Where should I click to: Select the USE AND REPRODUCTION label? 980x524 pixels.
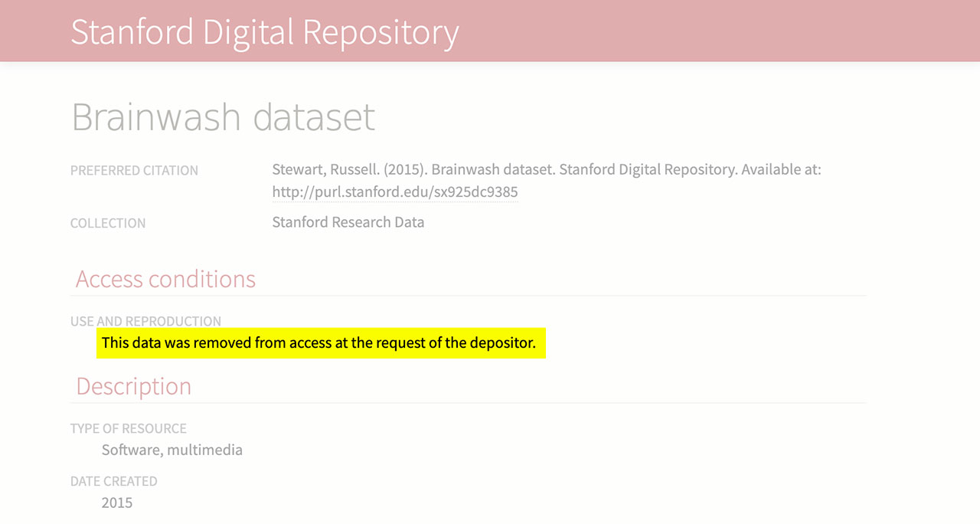pyautogui.click(x=145, y=321)
